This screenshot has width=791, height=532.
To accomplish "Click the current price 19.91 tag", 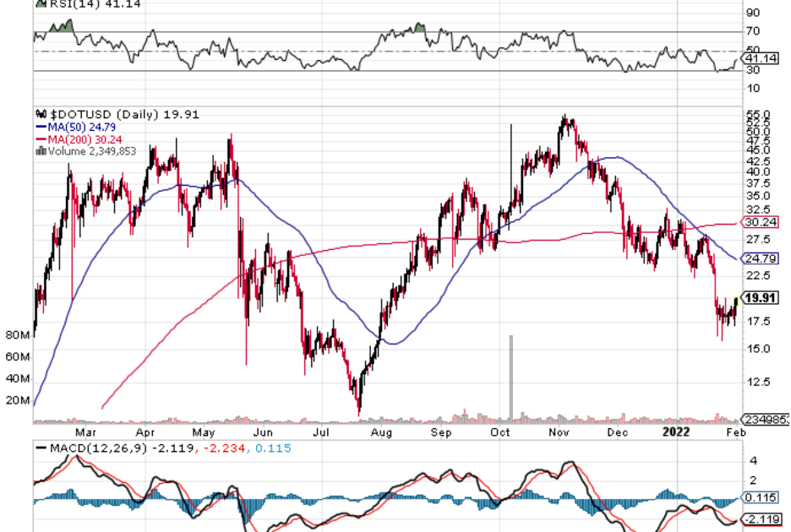I will (x=763, y=298).
